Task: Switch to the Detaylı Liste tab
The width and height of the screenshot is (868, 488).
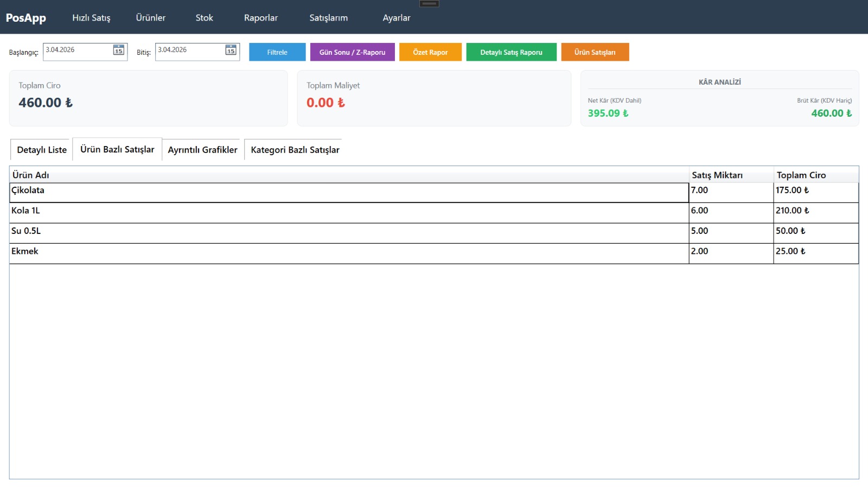Action: [x=42, y=150]
